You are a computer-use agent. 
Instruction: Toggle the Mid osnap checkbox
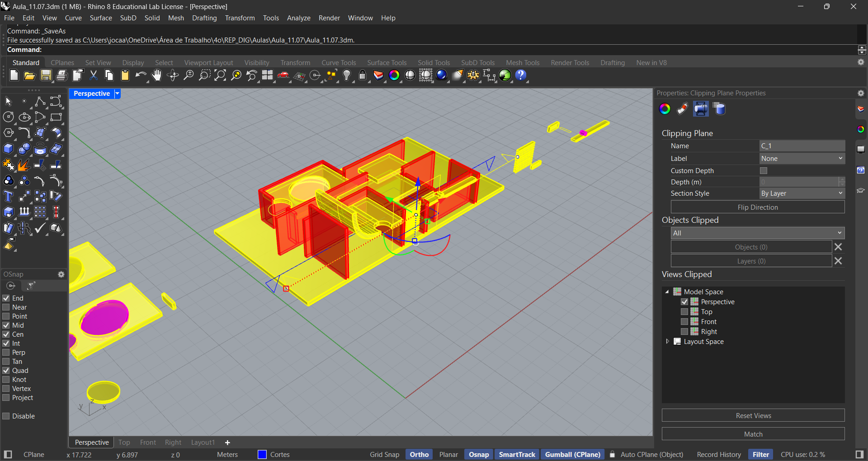click(6, 325)
